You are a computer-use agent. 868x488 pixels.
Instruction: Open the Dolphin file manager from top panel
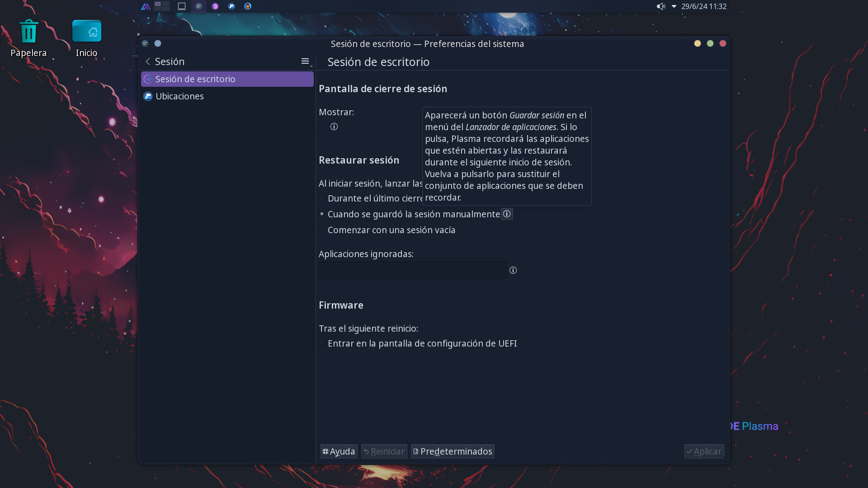tap(231, 6)
